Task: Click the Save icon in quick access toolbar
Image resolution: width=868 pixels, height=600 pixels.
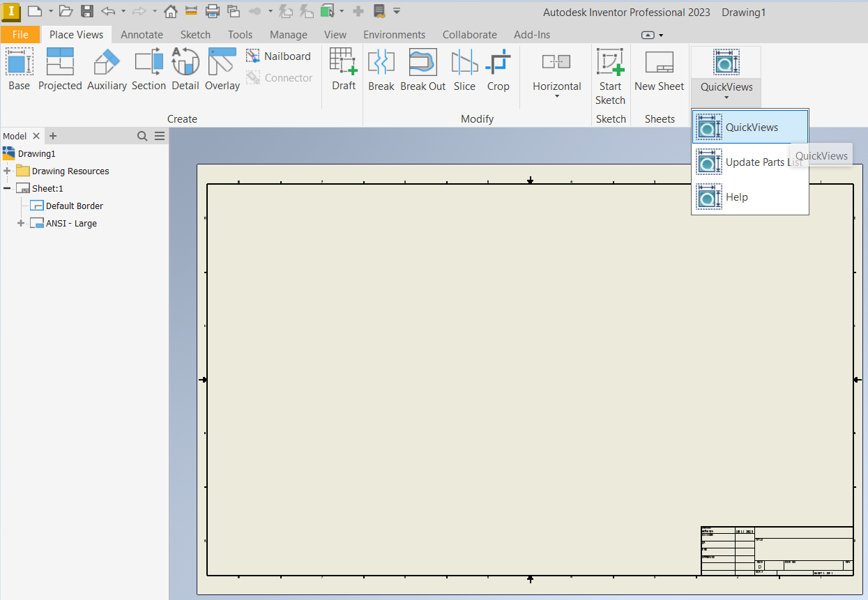Action: [x=86, y=11]
